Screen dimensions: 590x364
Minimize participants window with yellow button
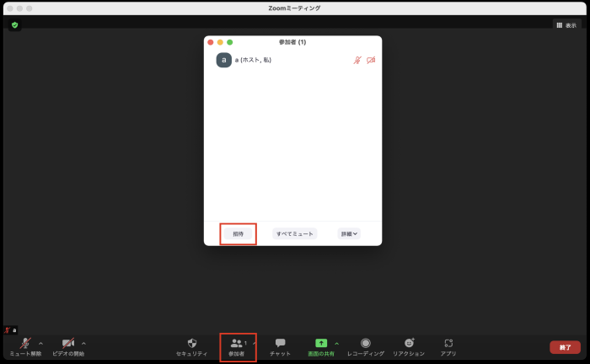pos(220,42)
